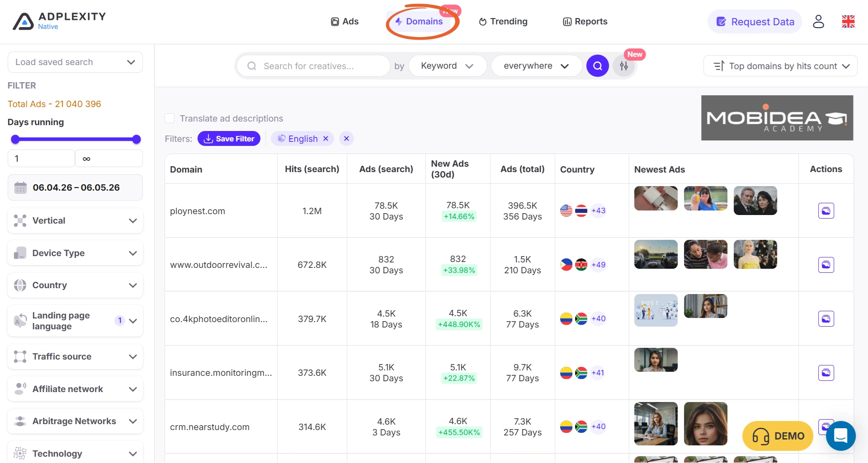Show +40 countries for crm.nearstudy.com

tap(598, 426)
